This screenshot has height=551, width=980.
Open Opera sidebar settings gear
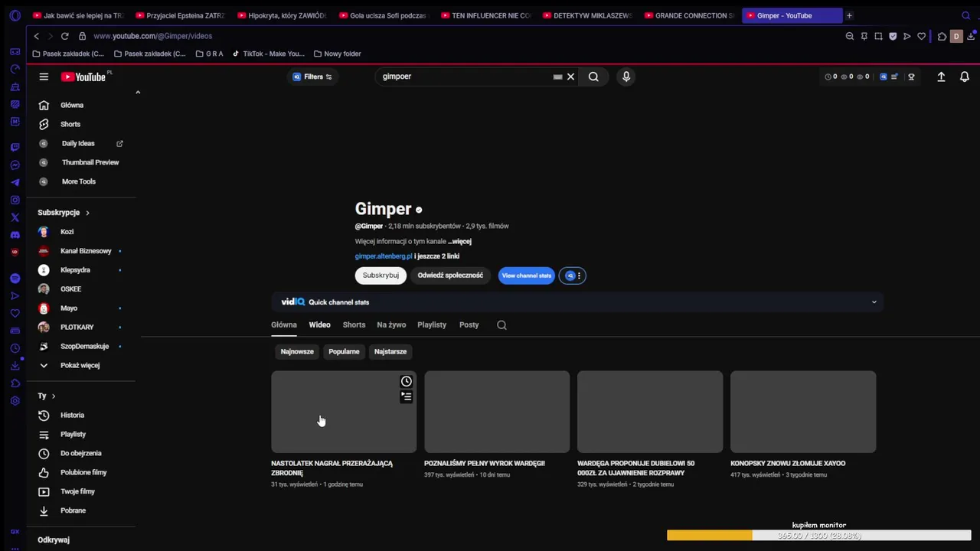point(15,401)
